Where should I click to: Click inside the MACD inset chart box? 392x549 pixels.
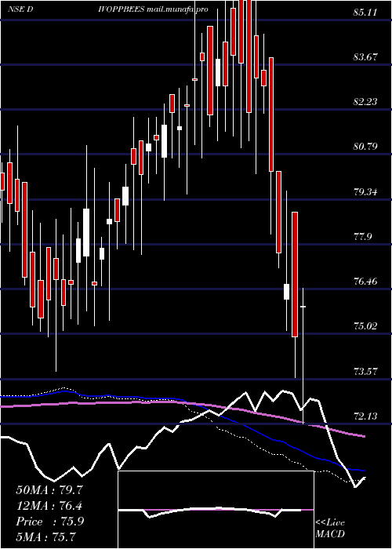click(216, 510)
